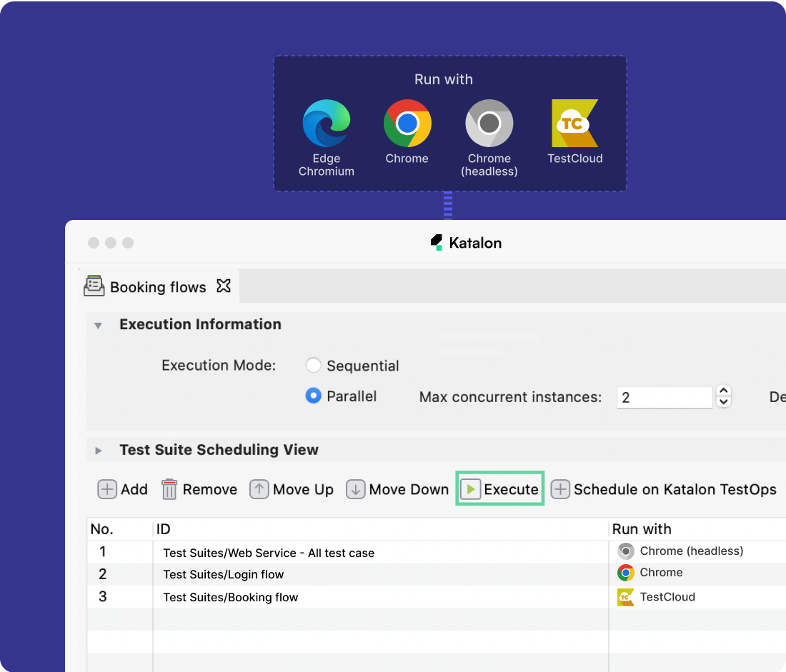
Task: Click the TestCloud icon beside Booking flow suite
Action: 625,597
